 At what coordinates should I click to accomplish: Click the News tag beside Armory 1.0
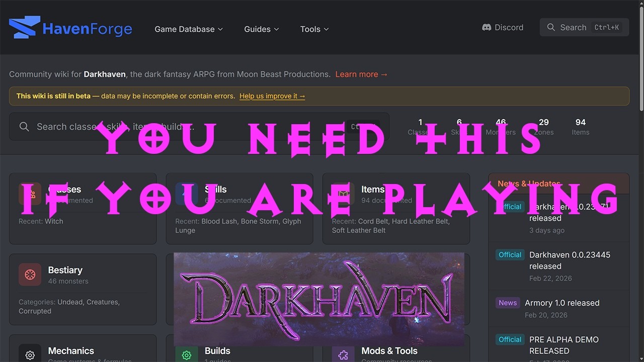[x=508, y=303]
